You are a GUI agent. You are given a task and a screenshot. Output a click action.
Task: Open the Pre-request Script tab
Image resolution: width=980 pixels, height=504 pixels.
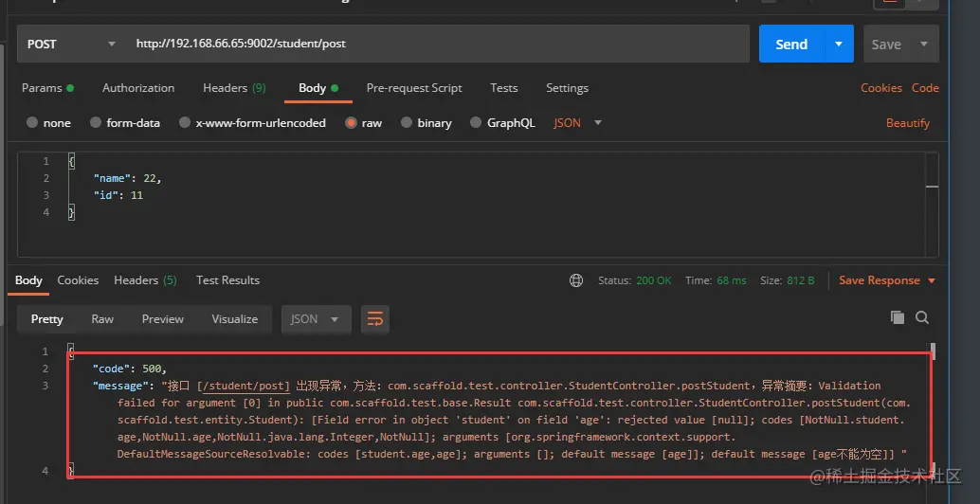tap(414, 88)
